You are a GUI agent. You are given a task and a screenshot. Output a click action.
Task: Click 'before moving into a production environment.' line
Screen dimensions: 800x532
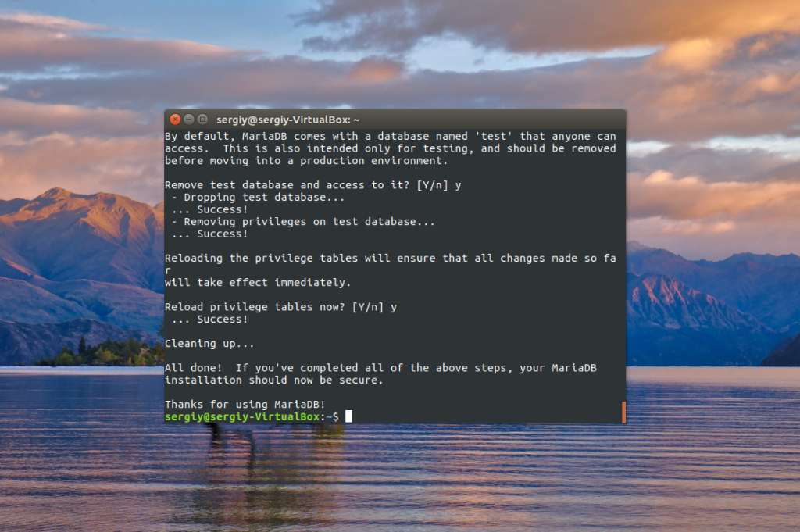click(x=306, y=161)
